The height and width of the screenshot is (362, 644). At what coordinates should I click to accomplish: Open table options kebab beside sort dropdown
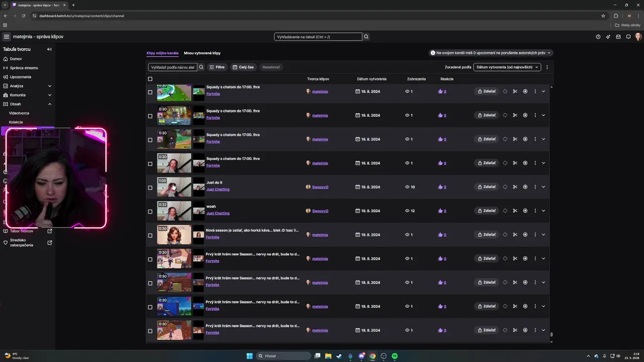pos(547,67)
